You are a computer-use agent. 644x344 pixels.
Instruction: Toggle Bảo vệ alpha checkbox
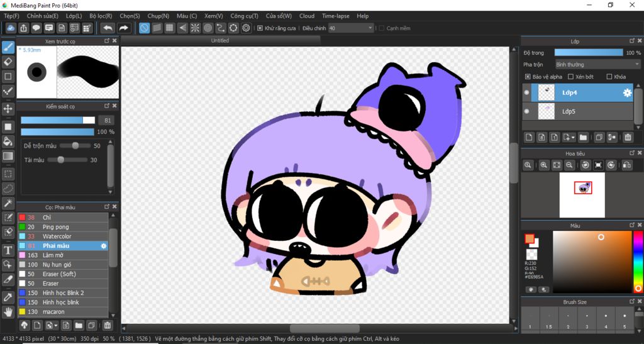click(528, 77)
